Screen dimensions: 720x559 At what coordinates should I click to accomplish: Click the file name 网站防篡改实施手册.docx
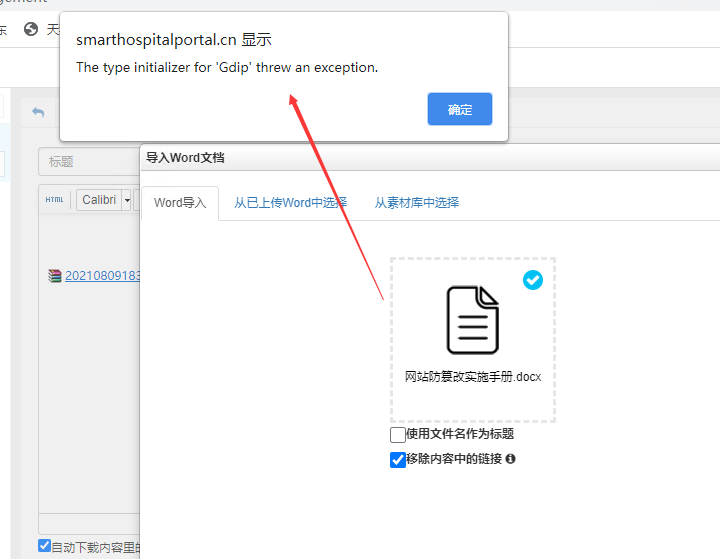click(x=472, y=377)
